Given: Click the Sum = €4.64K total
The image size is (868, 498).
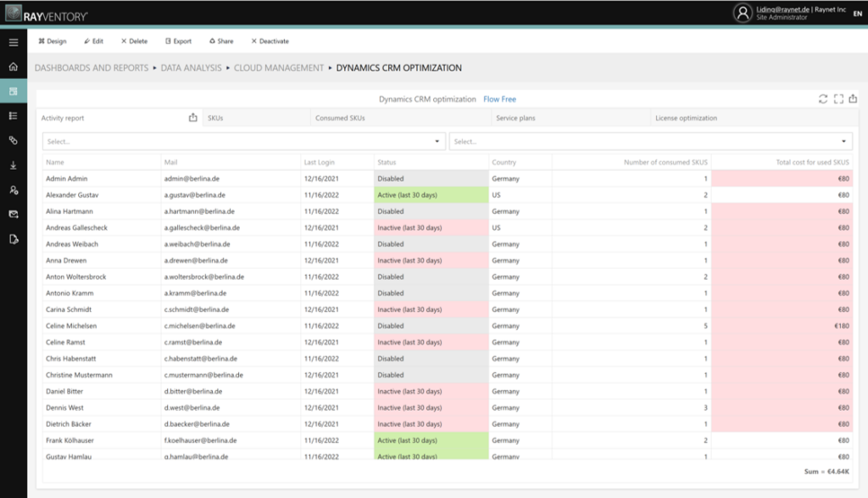Looking at the screenshot, I should pos(826,472).
